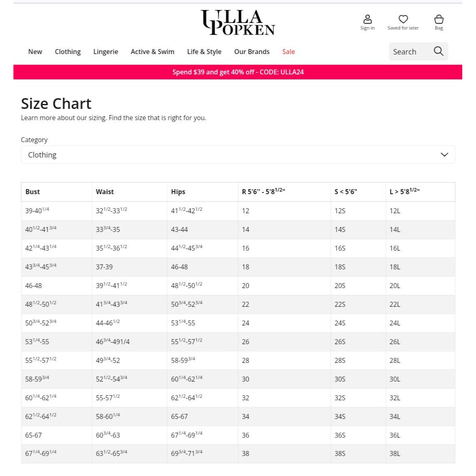The image size is (476, 476).
Task: Open the Active & Swim menu
Action: pos(153,52)
